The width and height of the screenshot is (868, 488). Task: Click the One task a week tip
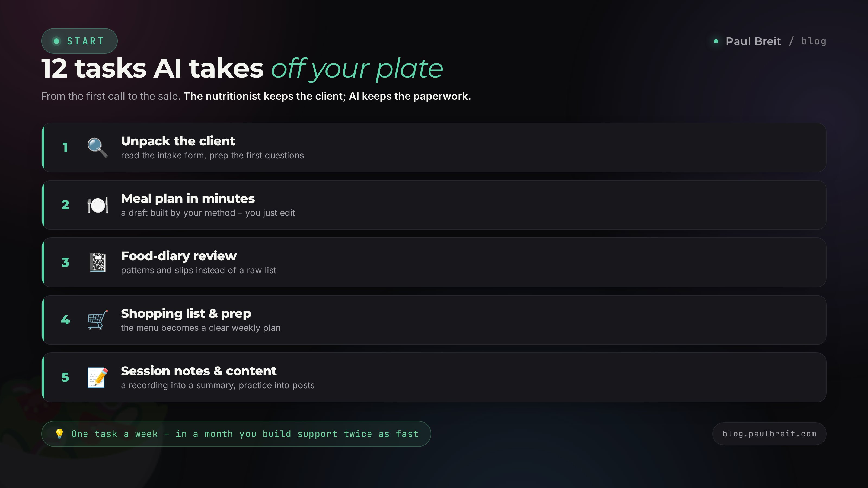[236, 434]
